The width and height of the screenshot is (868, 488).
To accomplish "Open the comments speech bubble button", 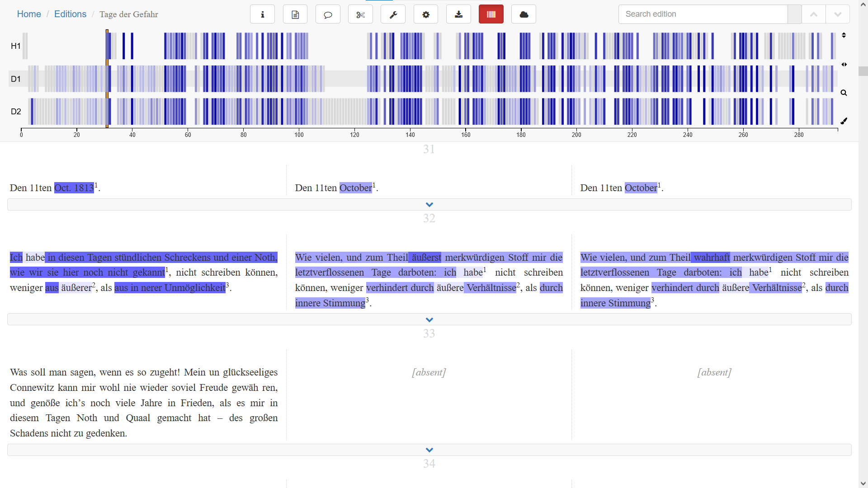I will pos(328,14).
